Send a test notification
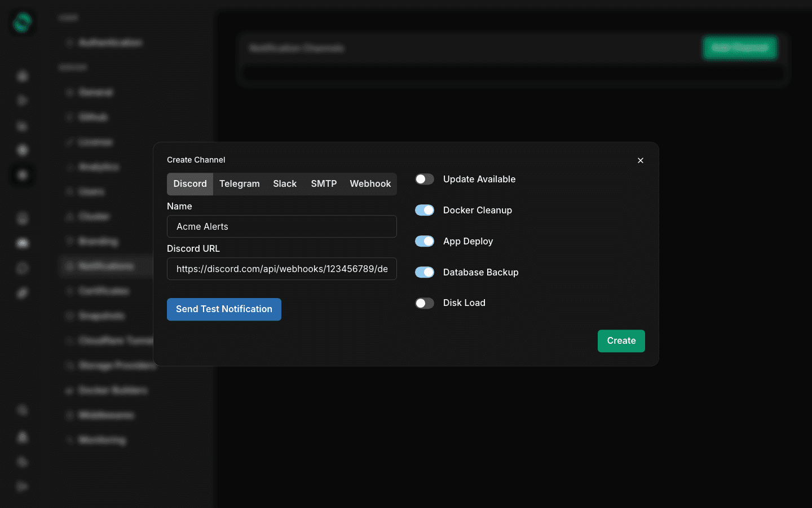Screen dimensions: 812x508 tap(224, 309)
